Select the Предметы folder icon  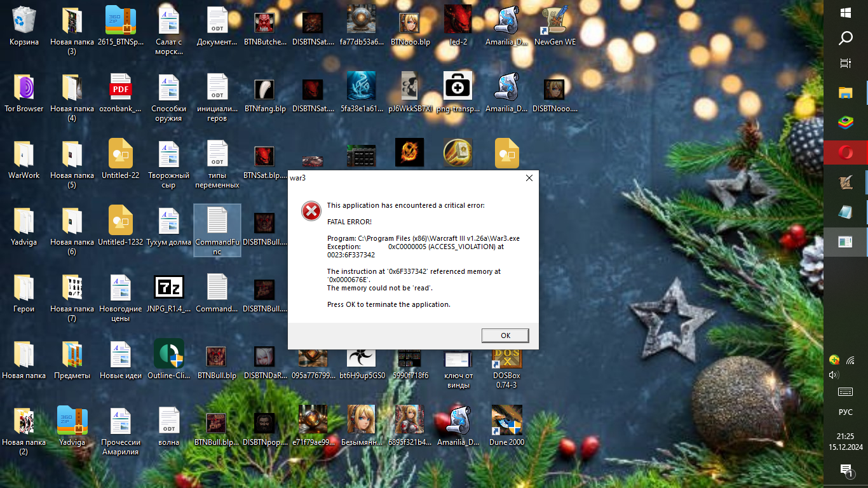click(x=72, y=360)
